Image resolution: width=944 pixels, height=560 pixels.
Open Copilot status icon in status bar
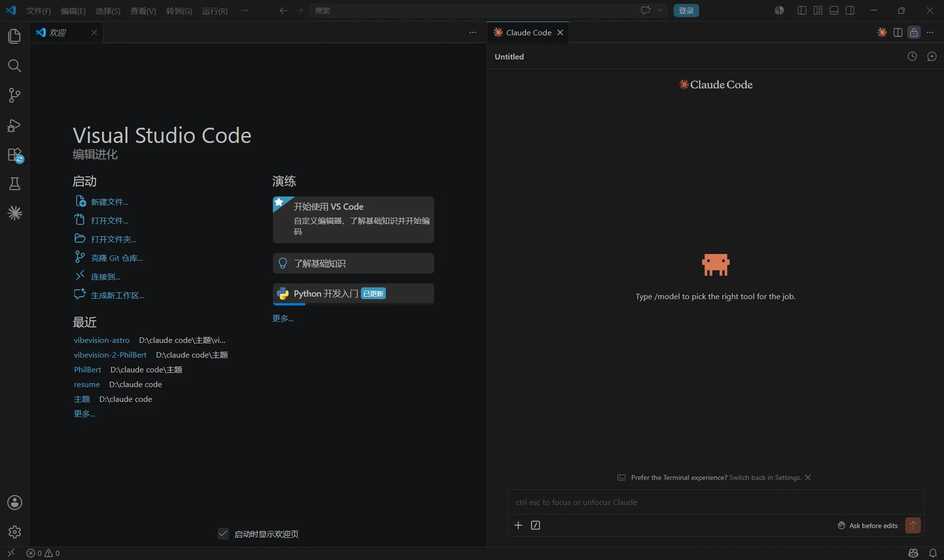click(914, 553)
